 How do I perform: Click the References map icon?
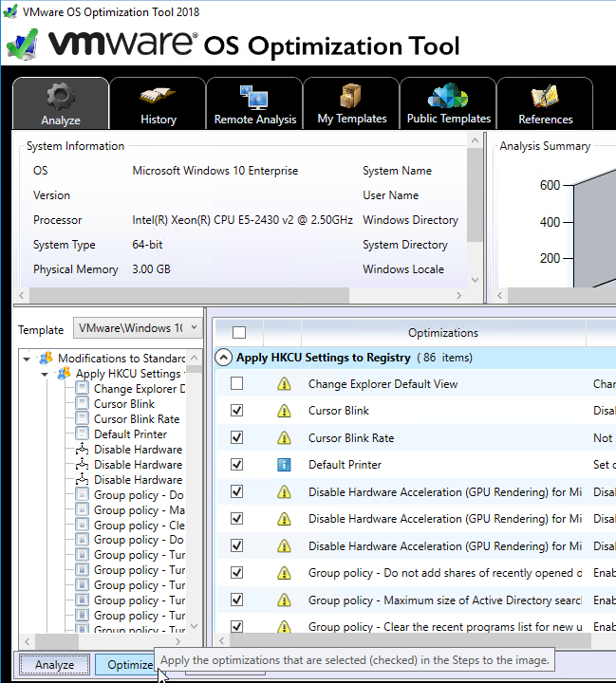point(545,96)
